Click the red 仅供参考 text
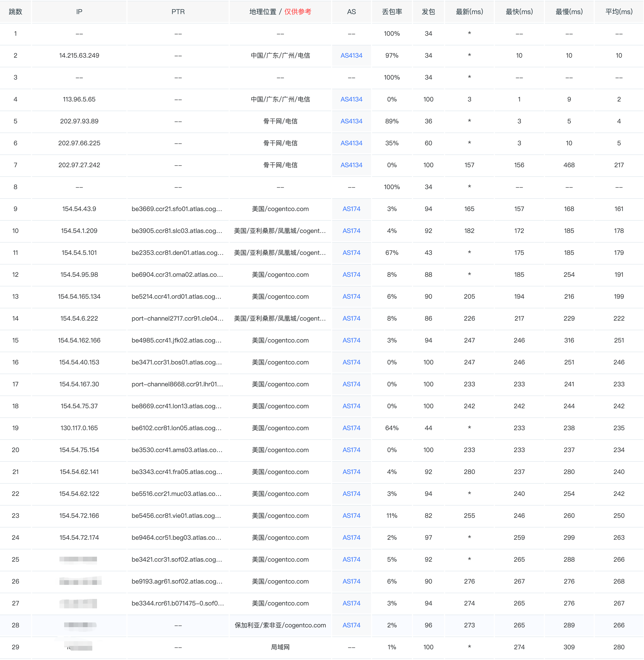 coord(298,12)
